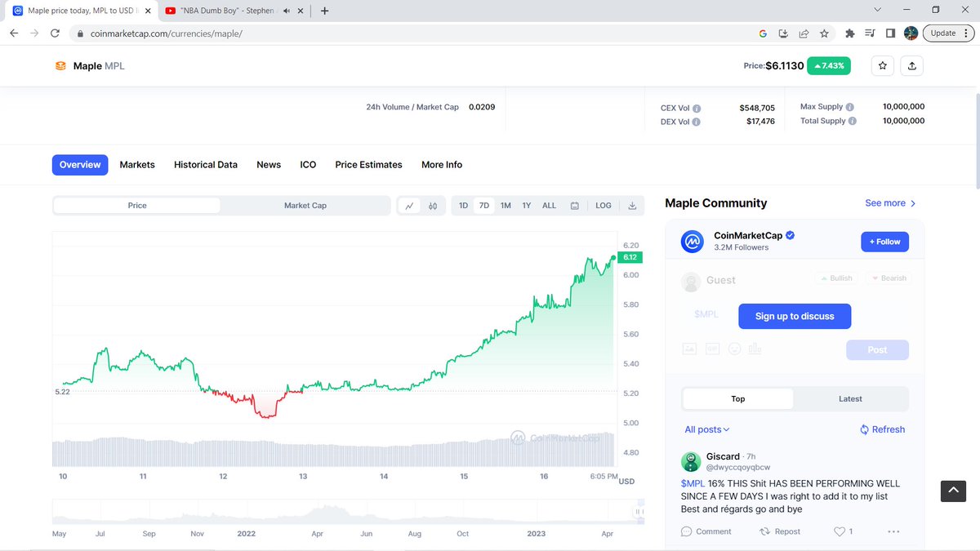Install app icon in address bar
980x551 pixels.
pyautogui.click(x=783, y=33)
